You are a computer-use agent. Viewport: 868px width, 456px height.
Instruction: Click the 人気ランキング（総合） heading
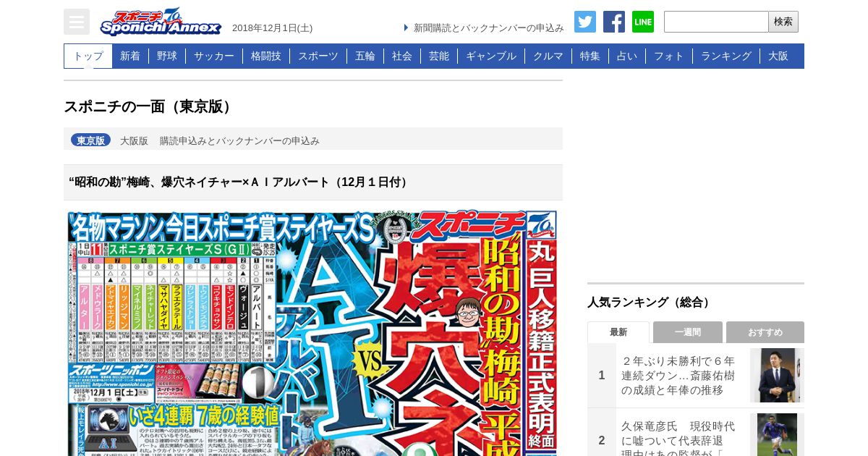click(651, 303)
